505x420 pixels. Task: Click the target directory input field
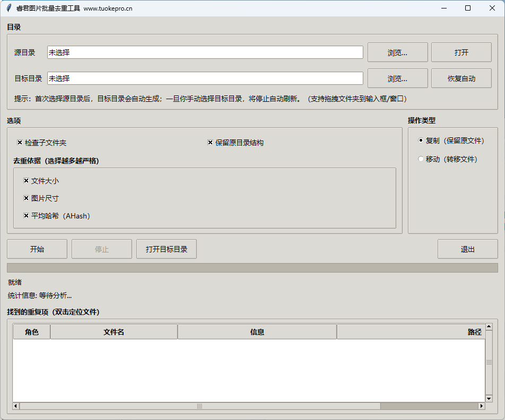click(205, 78)
